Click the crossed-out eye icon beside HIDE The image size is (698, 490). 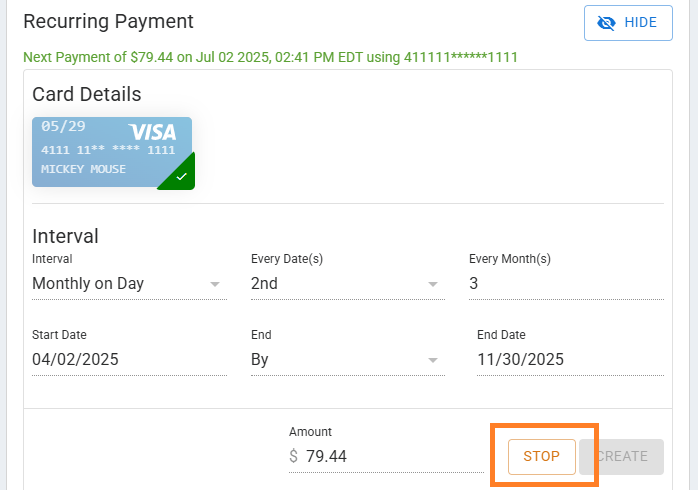[x=608, y=23]
